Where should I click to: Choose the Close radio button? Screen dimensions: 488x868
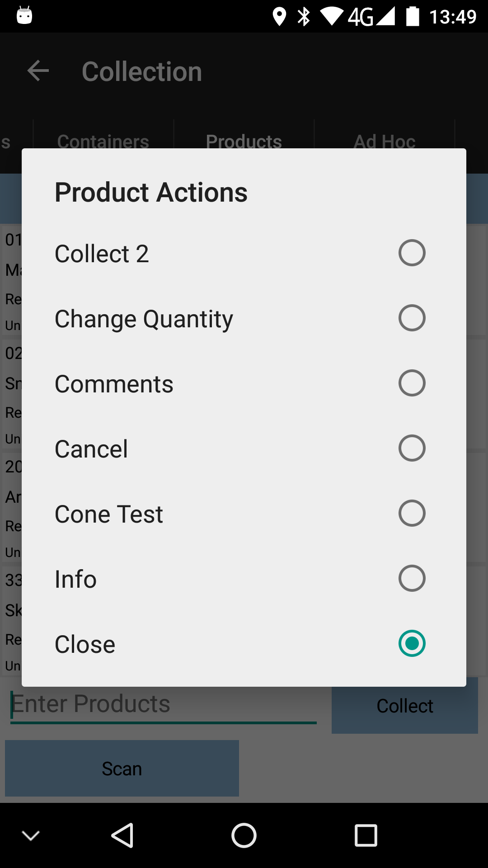[x=412, y=643]
